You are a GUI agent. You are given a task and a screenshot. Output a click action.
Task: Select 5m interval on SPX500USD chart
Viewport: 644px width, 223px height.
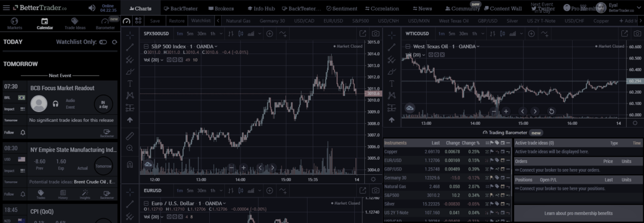tap(191, 33)
